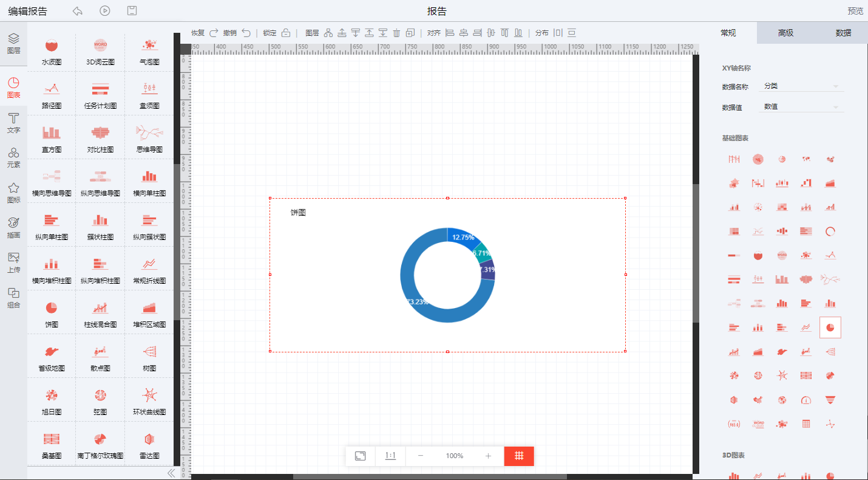
Task: Click the 1:1 actual size button
Action: (x=390, y=456)
